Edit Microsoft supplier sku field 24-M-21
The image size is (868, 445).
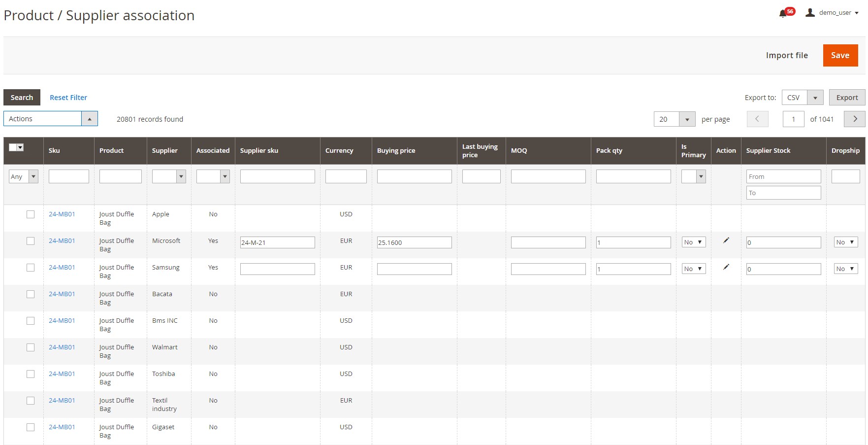[x=278, y=242]
